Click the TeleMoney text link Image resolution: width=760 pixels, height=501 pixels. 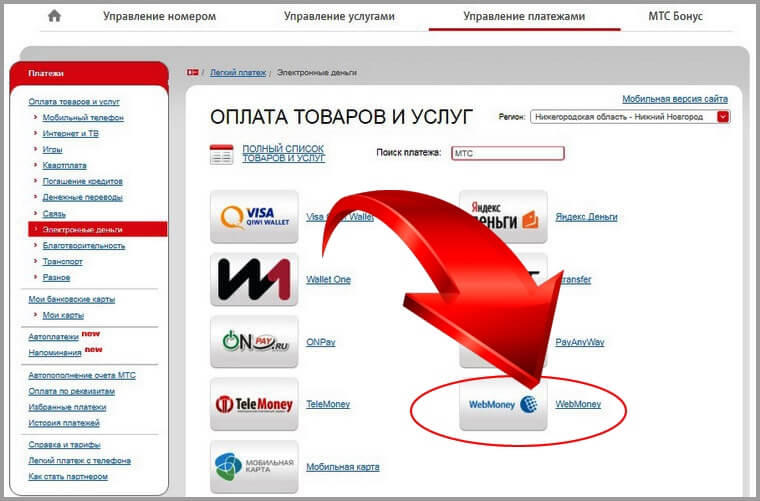click(x=328, y=404)
